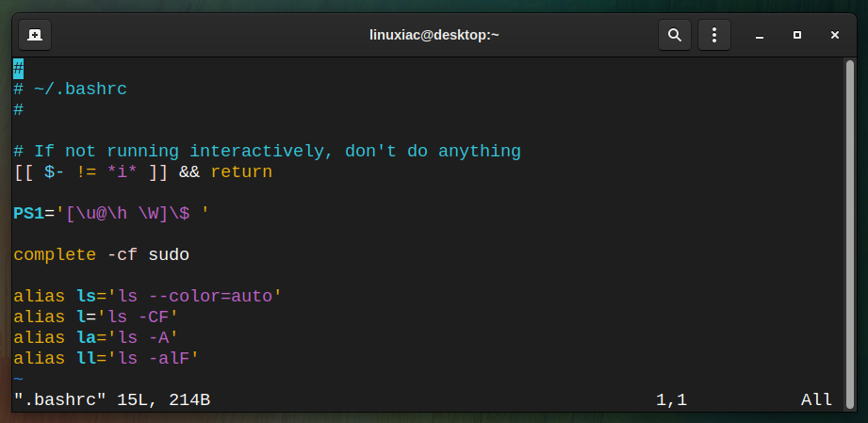This screenshot has height=423, width=868.
Task: Click the 1,1 cursor position indicator
Action: (671, 399)
